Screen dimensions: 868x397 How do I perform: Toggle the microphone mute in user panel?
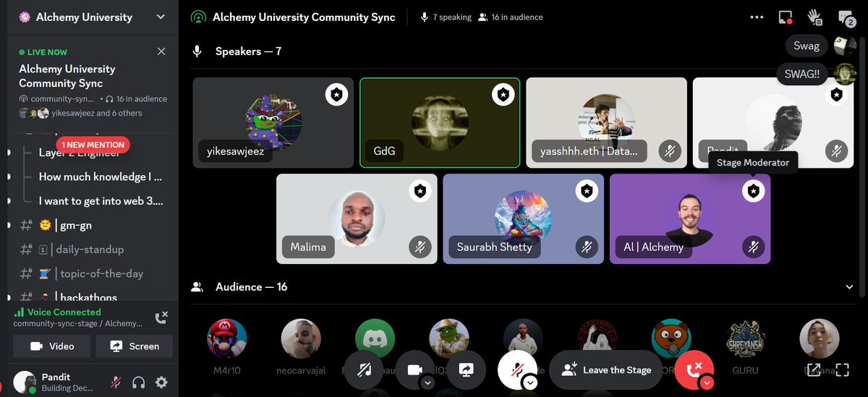pos(116,383)
